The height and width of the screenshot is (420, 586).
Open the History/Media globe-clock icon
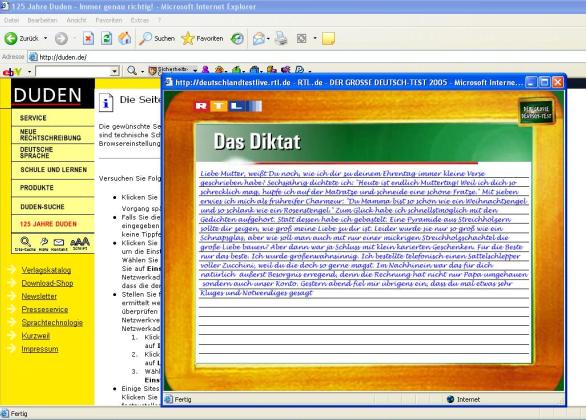point(237,38)
